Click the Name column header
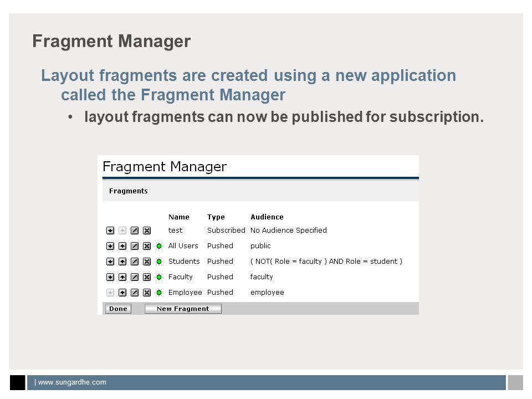Viewport: 532px width, 399px height. [179, 217]
